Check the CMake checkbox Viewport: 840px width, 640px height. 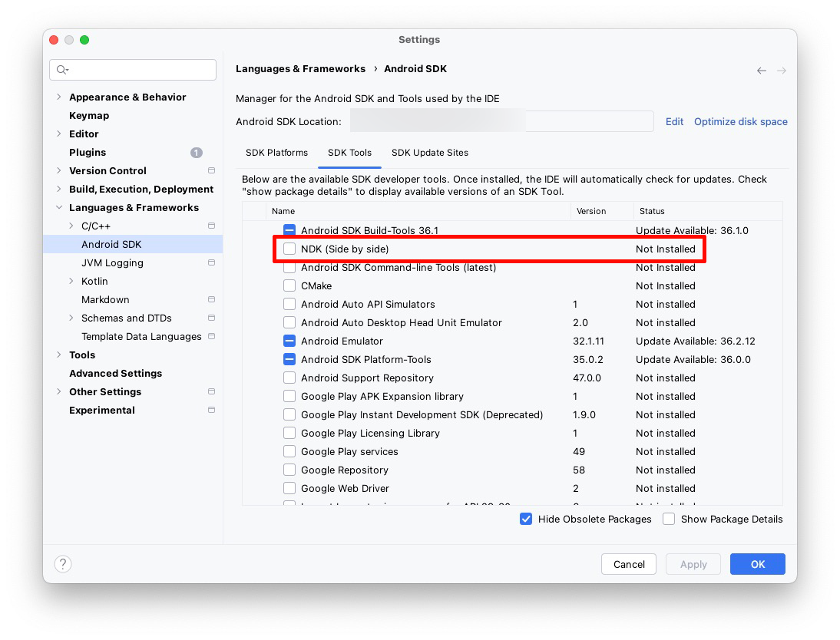coord(289,286)
